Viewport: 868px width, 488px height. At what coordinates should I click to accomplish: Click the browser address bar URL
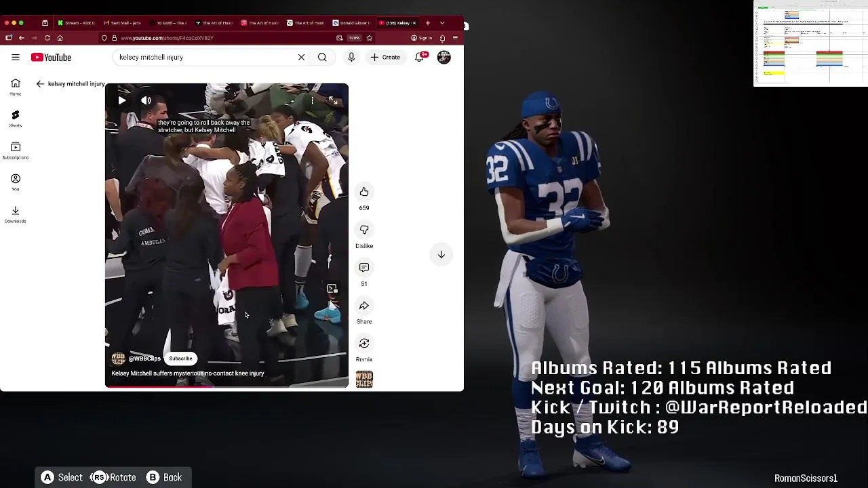coord(167,38)
